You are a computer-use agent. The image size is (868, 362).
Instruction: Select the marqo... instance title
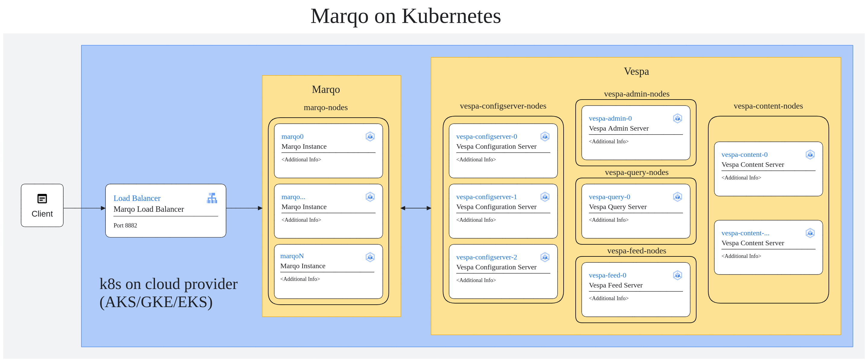coord(293,197)
